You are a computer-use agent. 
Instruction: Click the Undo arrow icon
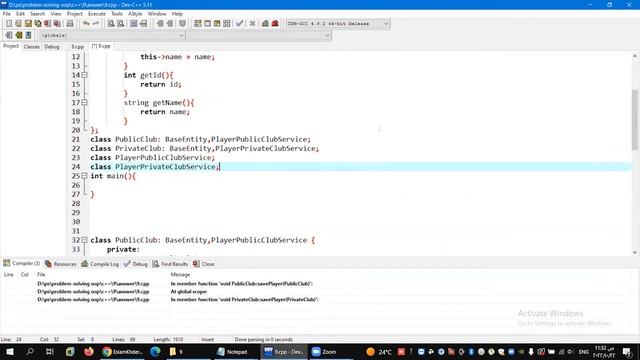86,24
